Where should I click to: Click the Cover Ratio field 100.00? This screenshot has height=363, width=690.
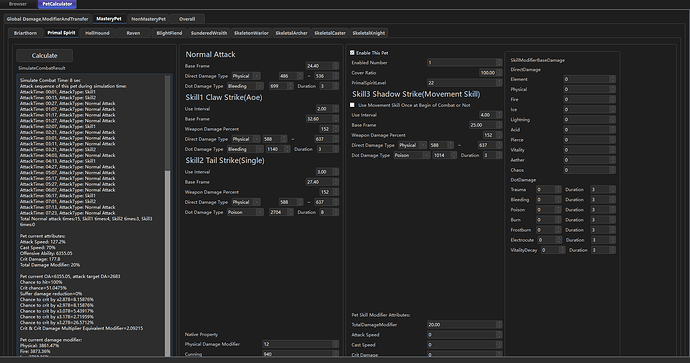click(x=490, y=73)
